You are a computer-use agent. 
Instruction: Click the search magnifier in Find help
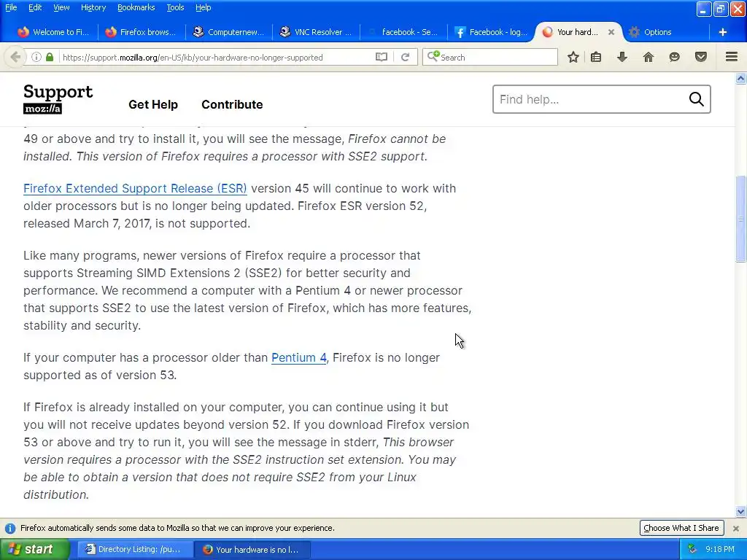[x=696, y=99]
